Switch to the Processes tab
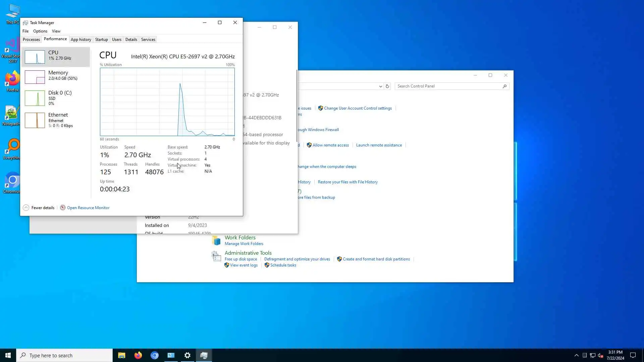The width and height of the screenshot is (644, 362). [31, 40]
